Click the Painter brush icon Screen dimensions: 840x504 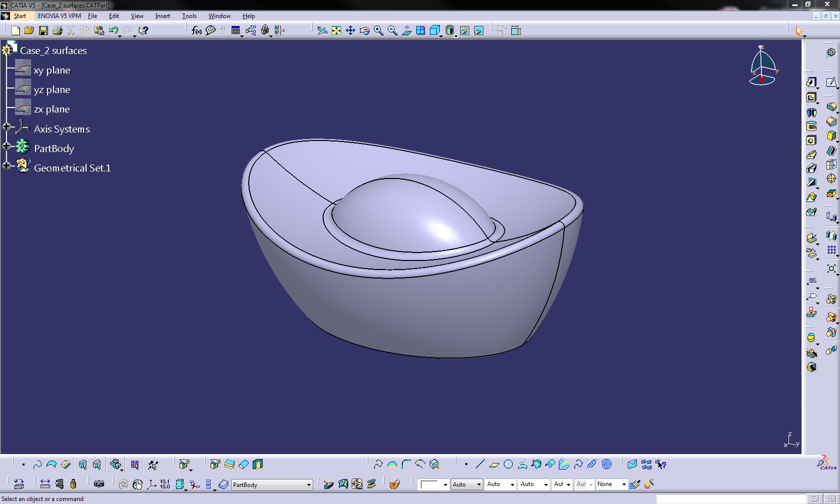635,484
